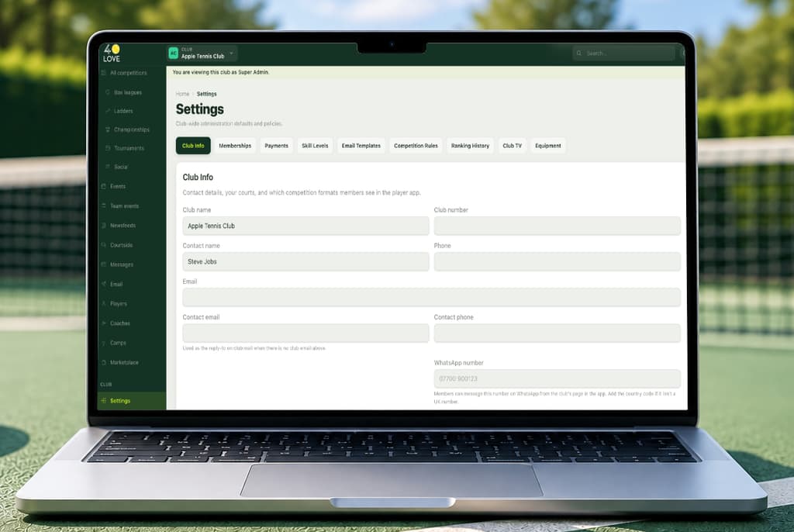Open Camps in the sidebar
Image resolution: width=794 pixels, height=532 pixels.
[x=115, y=343]
